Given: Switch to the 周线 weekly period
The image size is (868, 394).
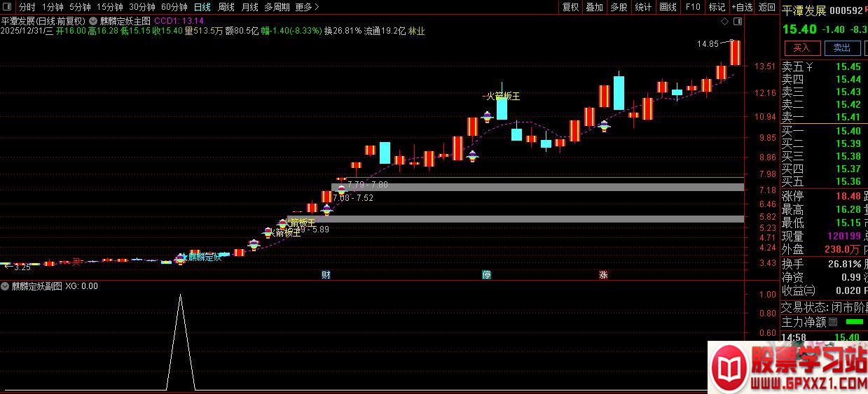Looking at the screenshot, I should coord(226,7).
